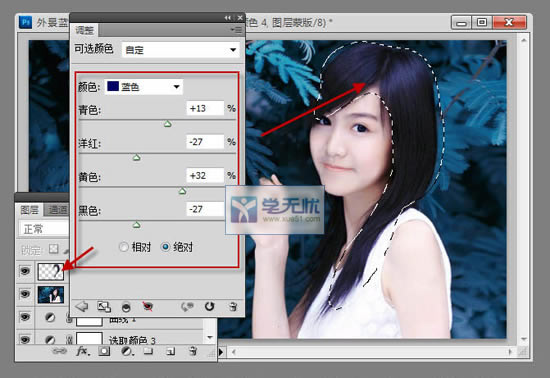This screenshot has width=550, height=378.
Task: Hide the portrait image layer
Action: (25, 293)
